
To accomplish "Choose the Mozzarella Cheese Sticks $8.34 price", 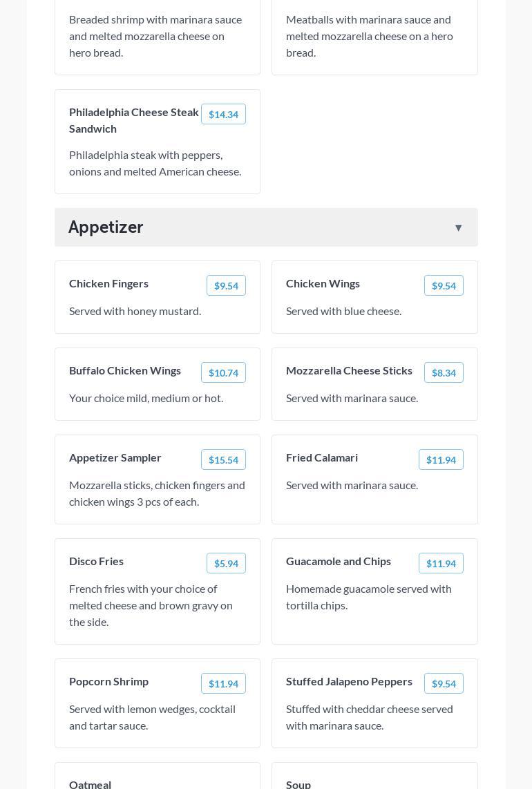I will 444,373.
